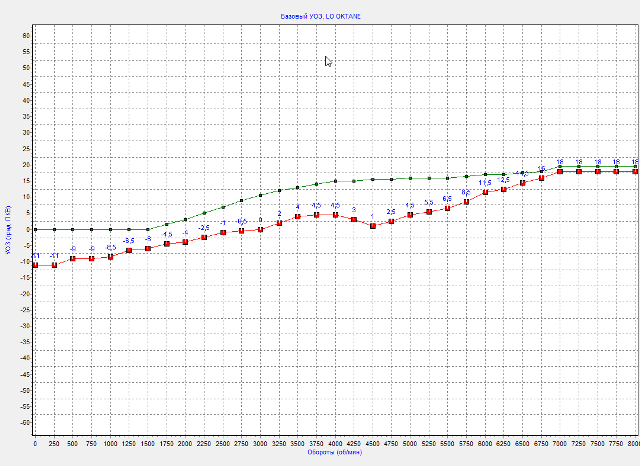Click the vertical Y-axis title 'УОЗ'
Image resolution: width=640 pixels, height=466 pixels.
(8, 229)
